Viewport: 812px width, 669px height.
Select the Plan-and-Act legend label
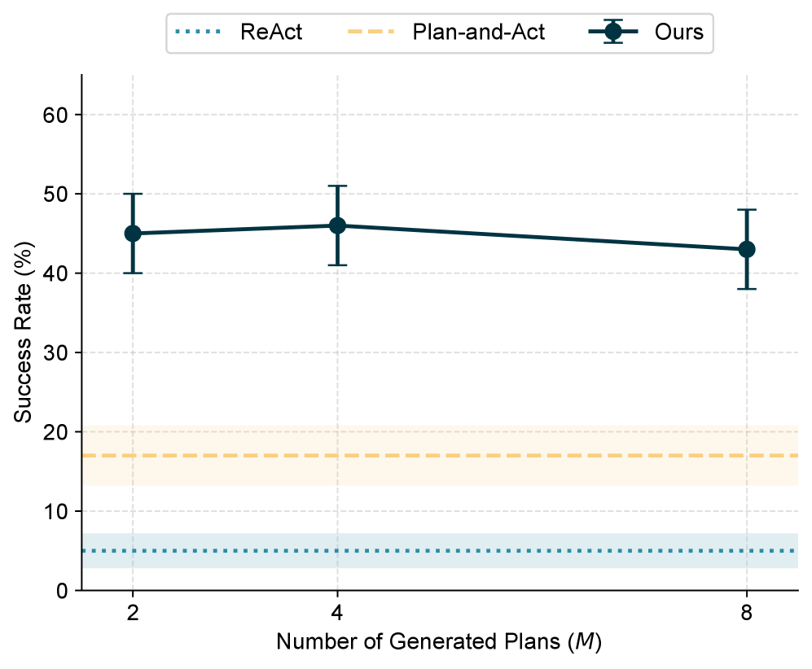(478, 33)
